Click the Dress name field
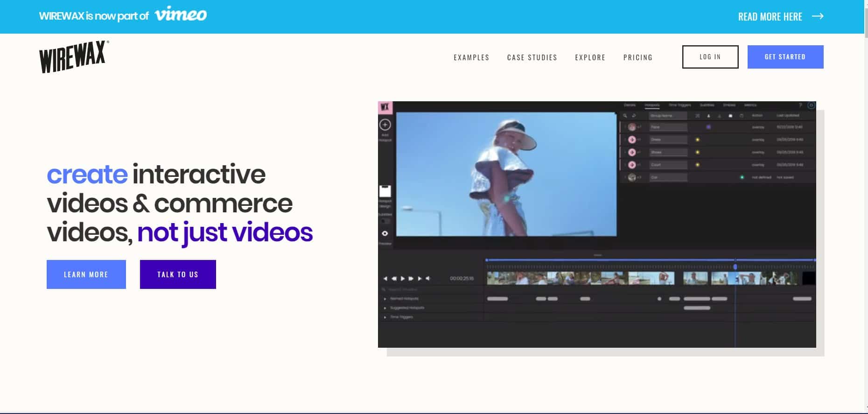Screen dimensions: 868x414 pyautogui.click(x=668, y=140)
